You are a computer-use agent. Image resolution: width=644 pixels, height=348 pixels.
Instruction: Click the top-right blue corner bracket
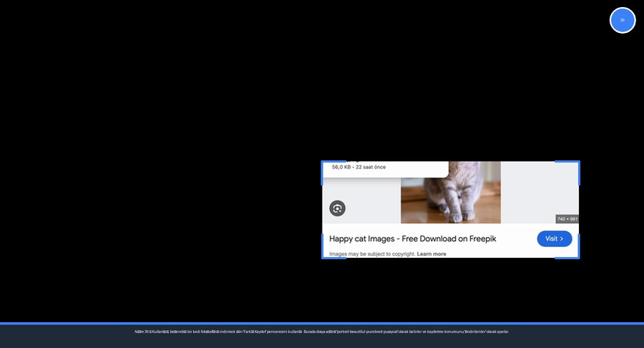point(577,163)
